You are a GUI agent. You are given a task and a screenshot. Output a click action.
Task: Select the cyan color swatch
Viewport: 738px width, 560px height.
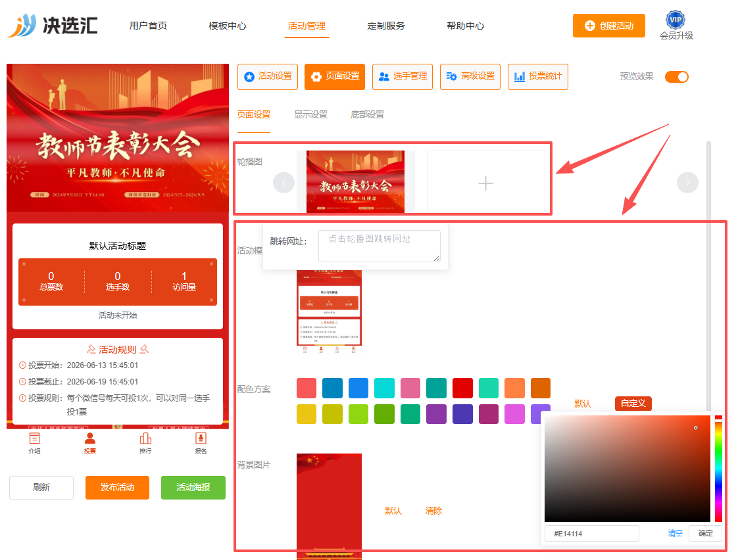tap(384, 388)
